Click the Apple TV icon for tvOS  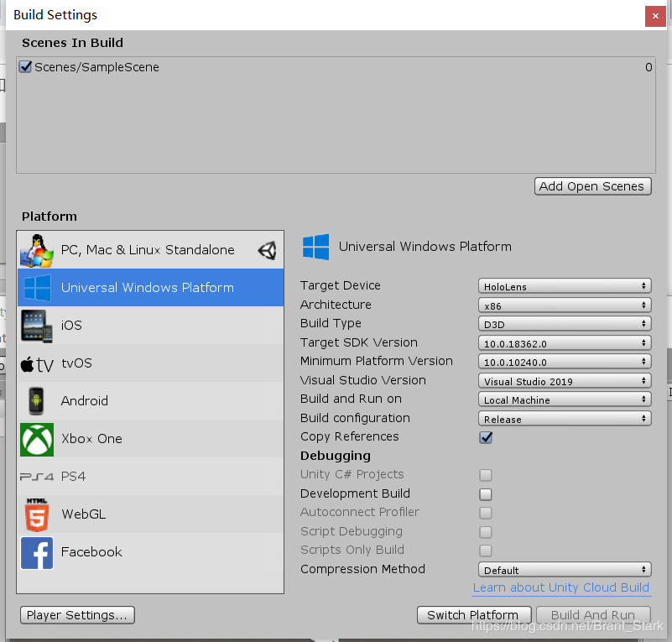click(37, 364)
